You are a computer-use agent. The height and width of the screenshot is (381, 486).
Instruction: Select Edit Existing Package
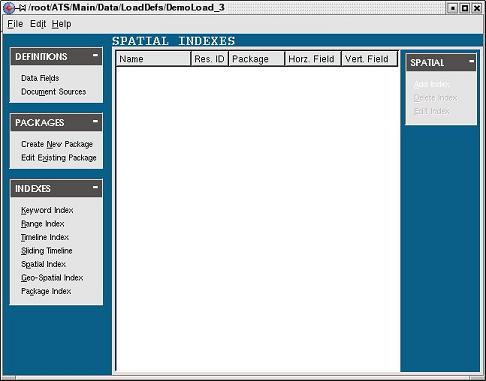point(59,158)
